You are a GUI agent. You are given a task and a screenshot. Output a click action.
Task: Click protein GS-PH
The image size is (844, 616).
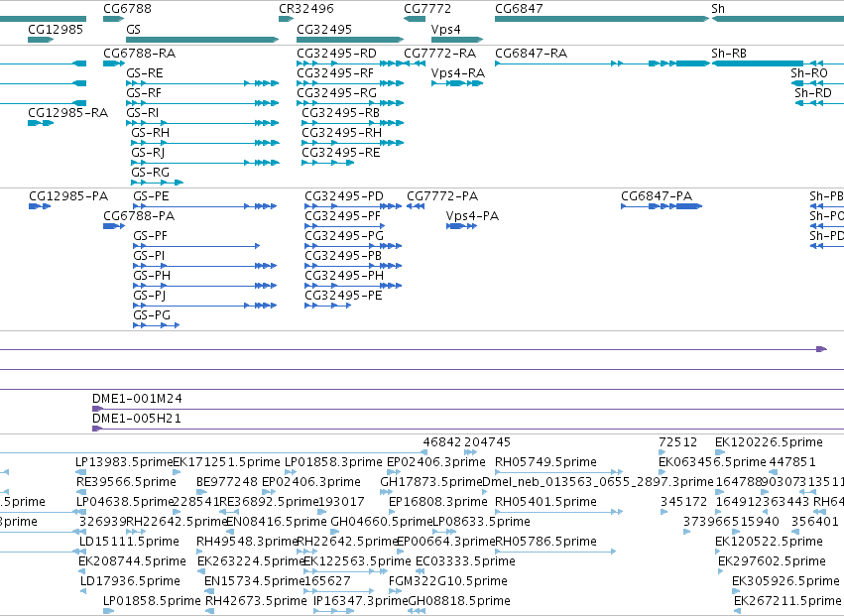point(152,276)
